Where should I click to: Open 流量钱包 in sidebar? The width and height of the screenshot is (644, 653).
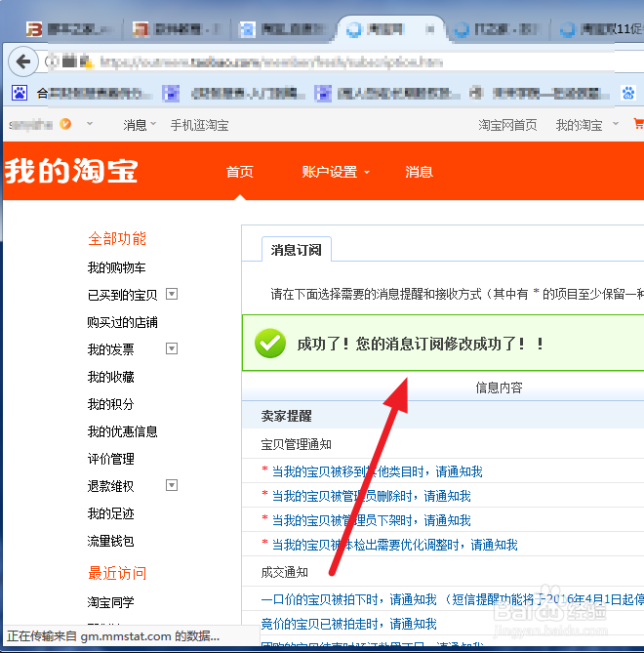point(110,541)
